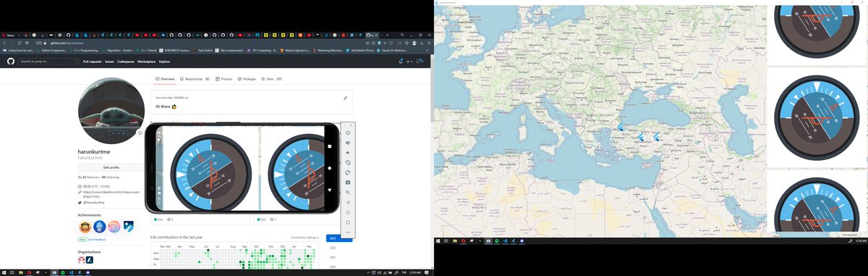Open Codespaces in GitHub header
This screenshot has height=276, width=868.
click(126, 62)
